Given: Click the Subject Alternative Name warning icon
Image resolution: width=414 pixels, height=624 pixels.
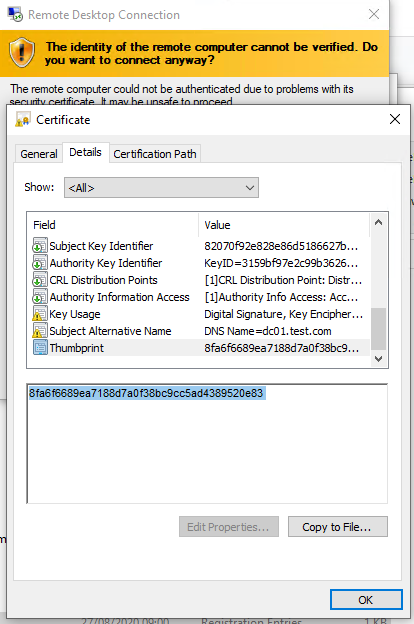Looking at the screenshot, I should pos(40,331).
